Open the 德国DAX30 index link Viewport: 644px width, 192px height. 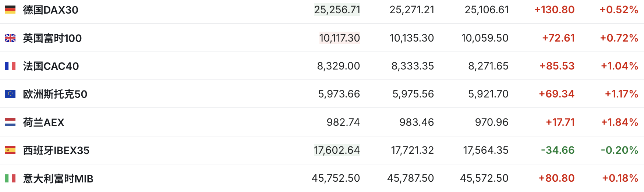click(x=50, y=10)
